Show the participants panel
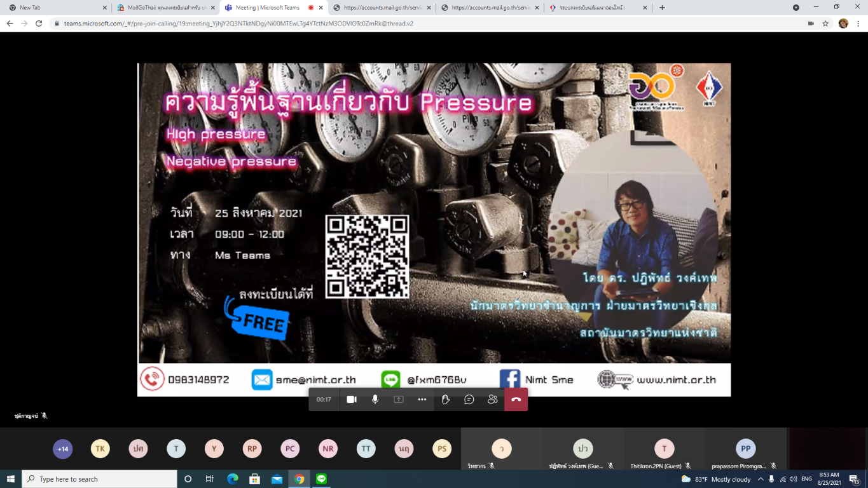 point(493,400)
